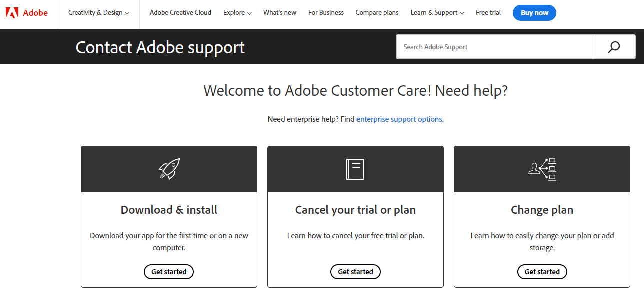Open enterprise support options link
Screen dimensions: 644x297
point(399,119)
